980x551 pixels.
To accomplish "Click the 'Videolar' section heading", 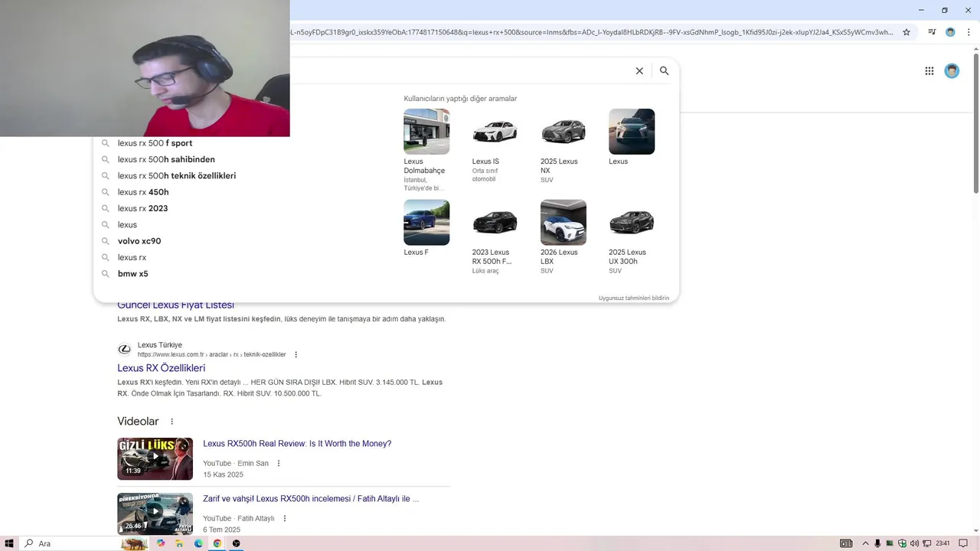I will click(138, 422).
